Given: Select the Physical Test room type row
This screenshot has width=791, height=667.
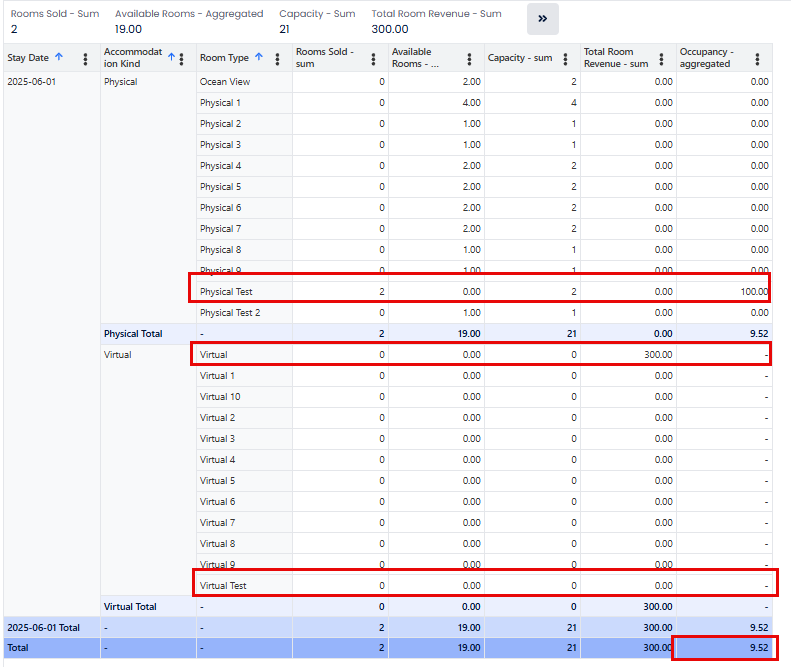Looking at the screenshot, I should 226,292.
